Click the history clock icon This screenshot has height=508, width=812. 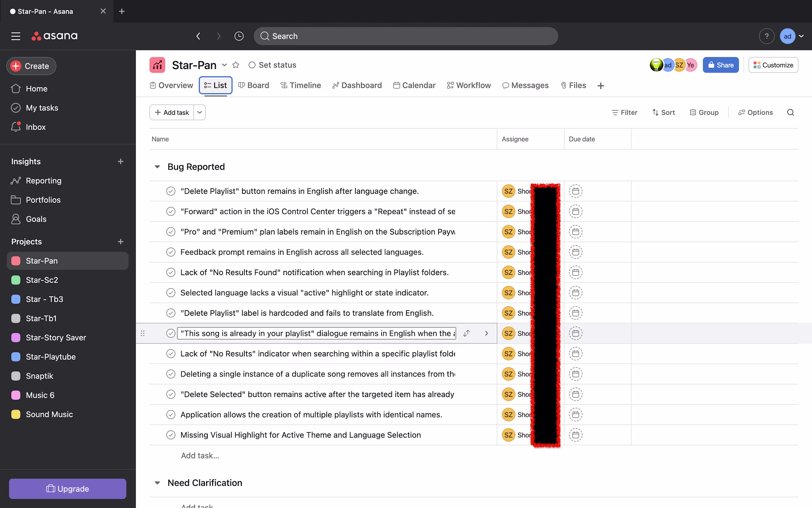239,36
